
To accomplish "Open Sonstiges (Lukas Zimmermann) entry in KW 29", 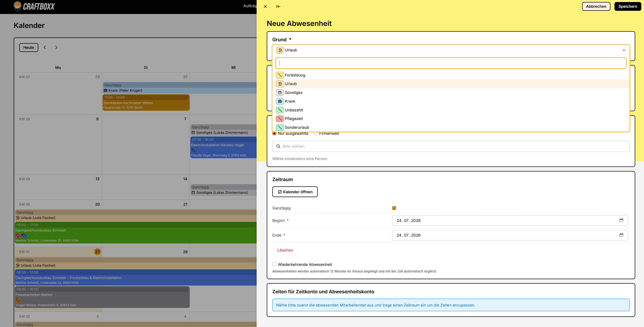I will tap(224, 190).
